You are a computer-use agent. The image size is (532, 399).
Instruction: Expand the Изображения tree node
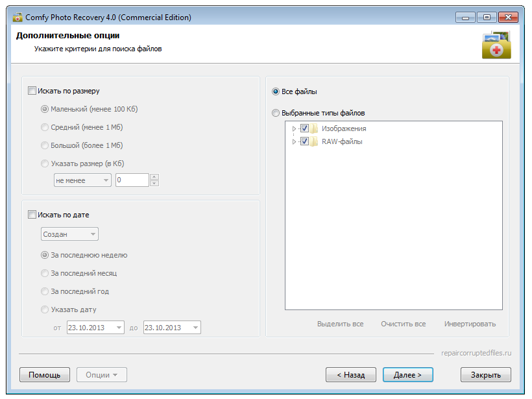click(x=294, y=128)
